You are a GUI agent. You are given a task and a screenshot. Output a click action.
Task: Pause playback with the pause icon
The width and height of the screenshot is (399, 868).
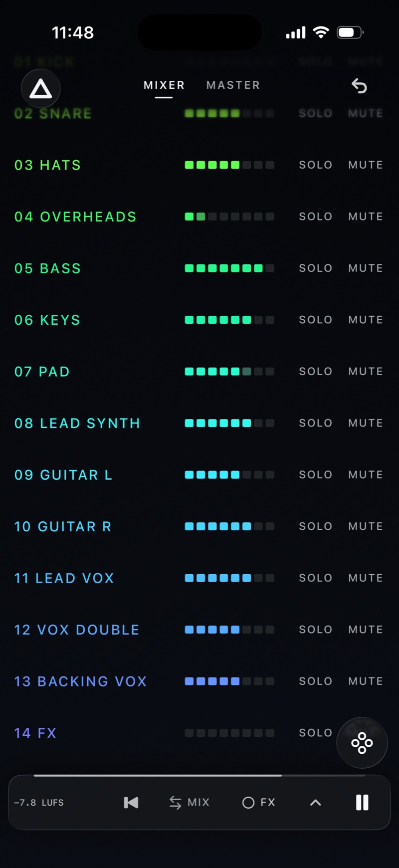coord(362,802)
